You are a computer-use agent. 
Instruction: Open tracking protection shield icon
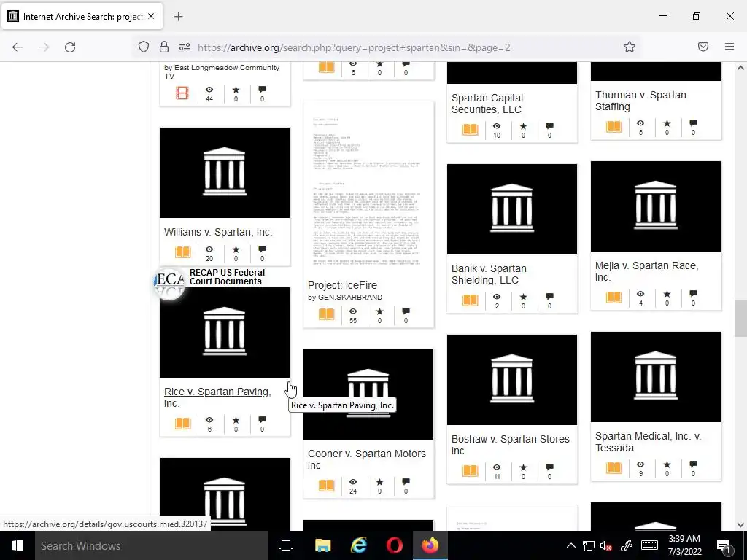(x=144, y=47)
